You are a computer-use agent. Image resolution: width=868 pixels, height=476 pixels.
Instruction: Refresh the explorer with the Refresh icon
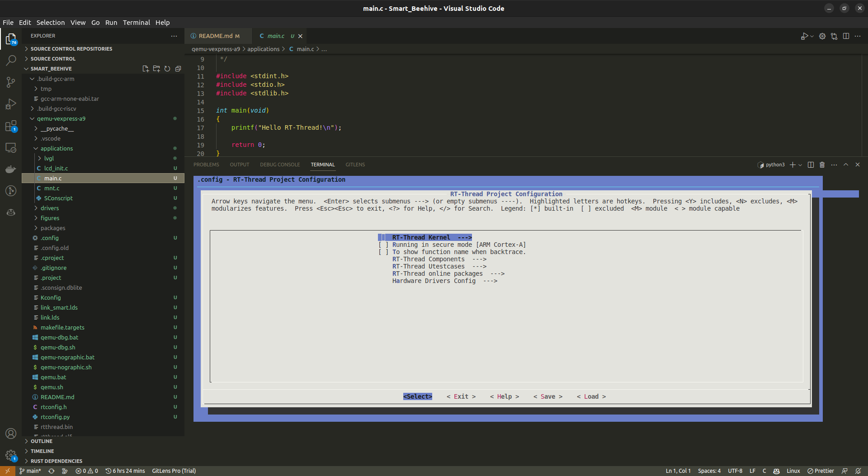(167, 68)
